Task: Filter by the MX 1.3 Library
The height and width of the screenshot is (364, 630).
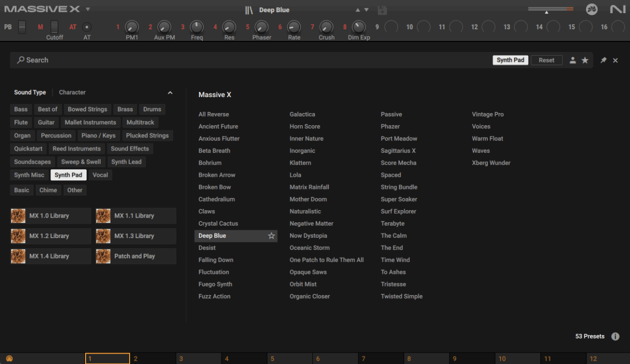Action: point(136,236)
